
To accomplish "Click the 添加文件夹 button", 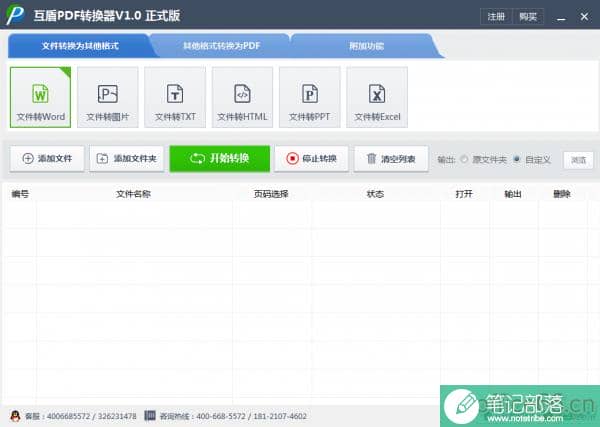I will (127, 158).
